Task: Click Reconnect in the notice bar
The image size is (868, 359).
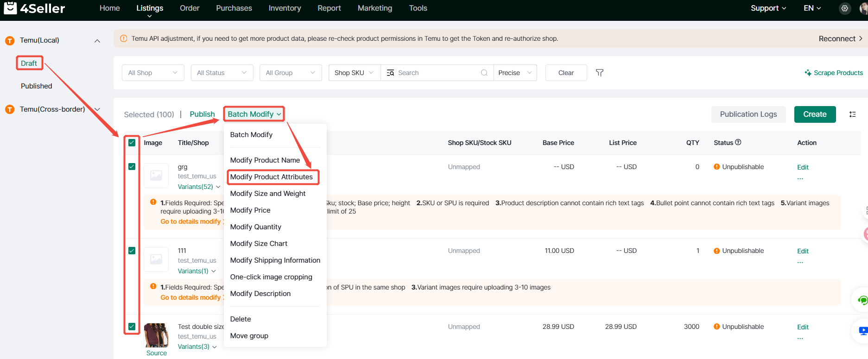Action: (x=840, y=38)
